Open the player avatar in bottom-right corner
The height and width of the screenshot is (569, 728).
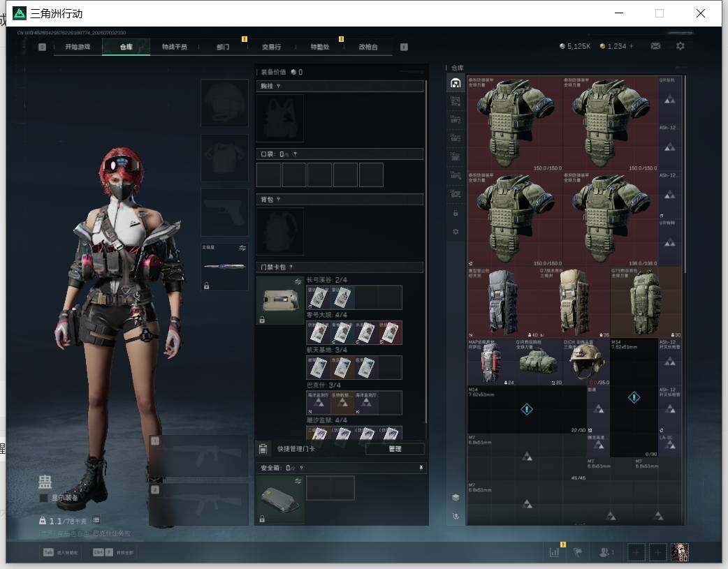click(x=680, y=552)
